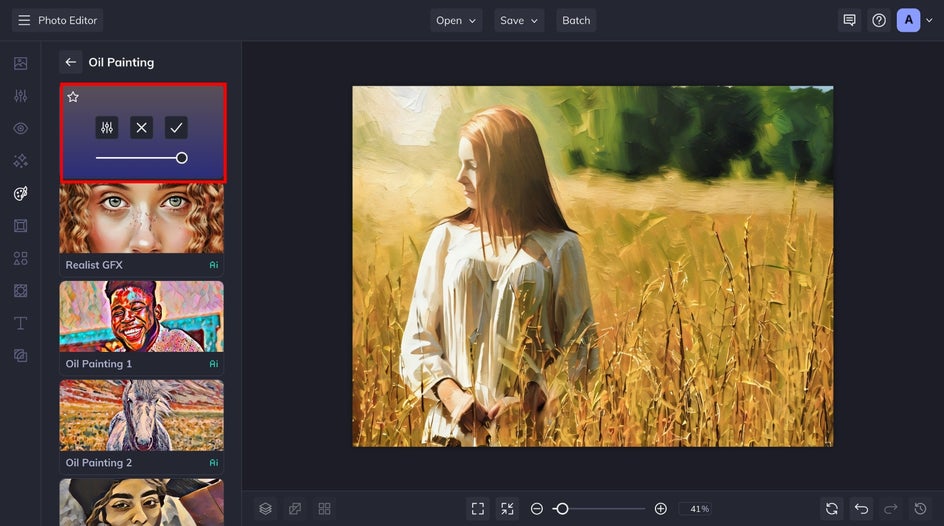Select the Text tool sidebar icon
The height and width of the screenshot is (526, 944).
[x=20, y=323]
